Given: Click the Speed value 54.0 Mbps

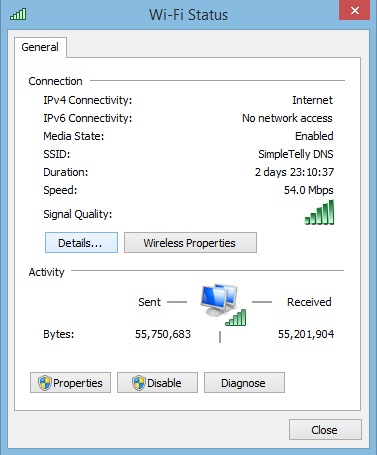Looking at the screenshot, I should [x=309, y=190].
